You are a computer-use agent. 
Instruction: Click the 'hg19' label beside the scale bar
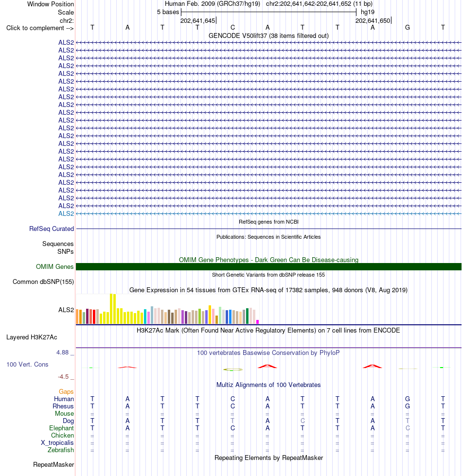point(368,12)
